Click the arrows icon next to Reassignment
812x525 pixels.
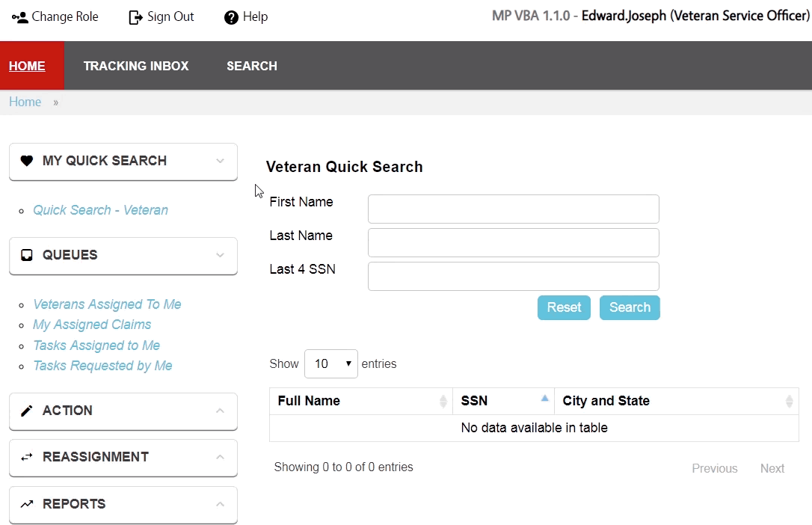coord(27,457)
